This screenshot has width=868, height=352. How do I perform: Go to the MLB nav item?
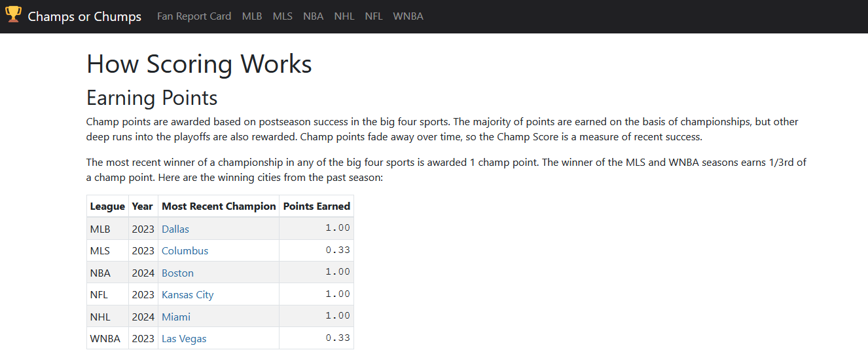point(252,16)
